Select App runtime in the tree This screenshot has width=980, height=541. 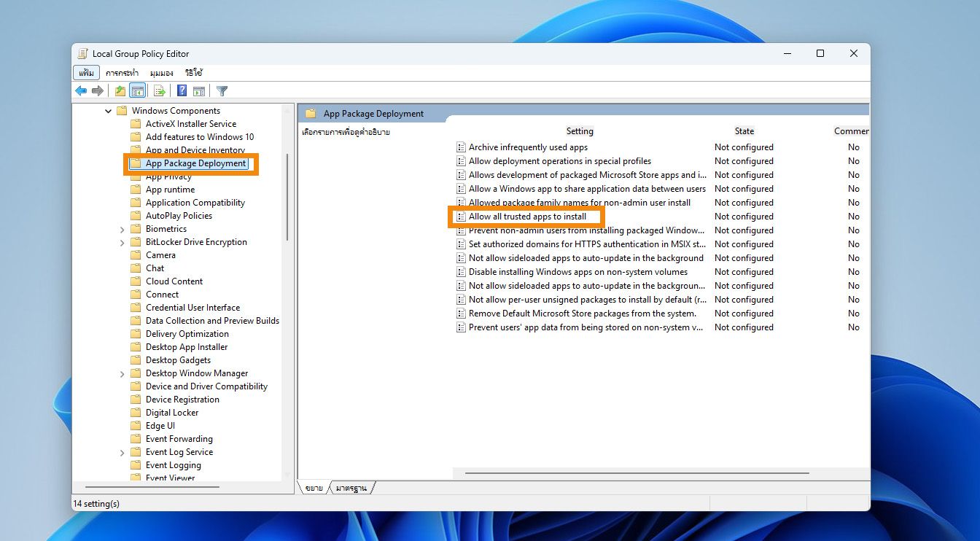click(x=170, y=190)
